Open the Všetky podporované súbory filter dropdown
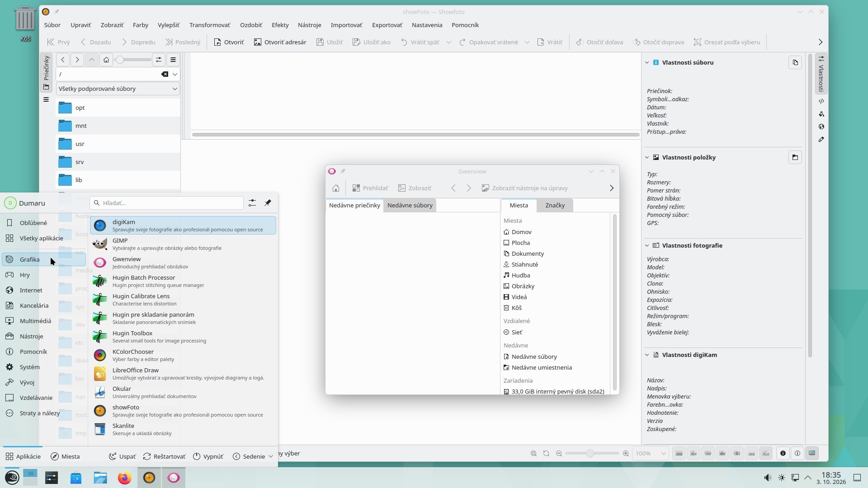This screenshot has height=488, width=868. point(118,89)
